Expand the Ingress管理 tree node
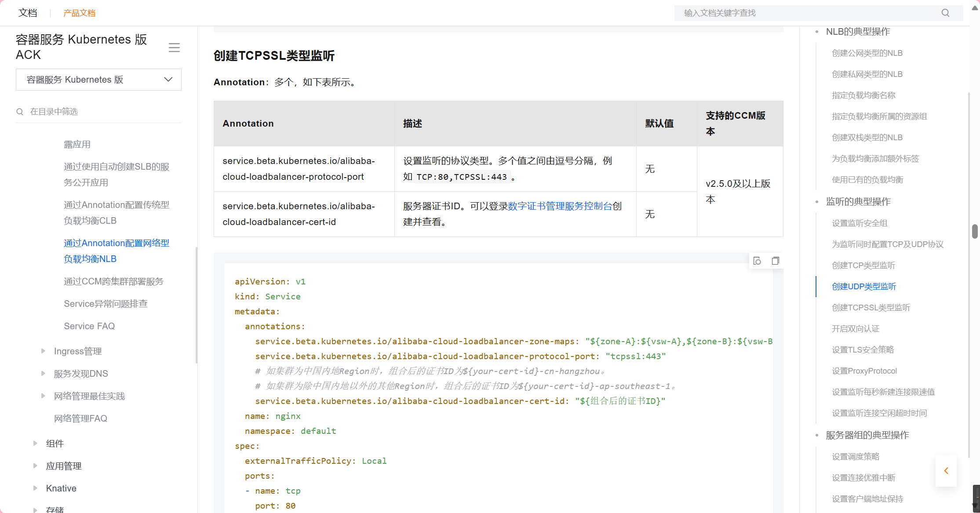Screen dimensions: 980x513 [43, 351]
